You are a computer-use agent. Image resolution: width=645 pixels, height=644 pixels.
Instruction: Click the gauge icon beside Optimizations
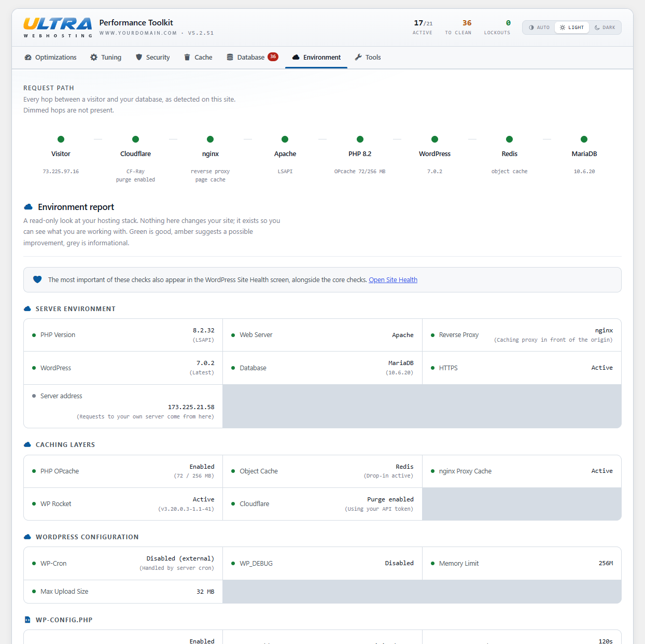click(x=28, y=58)
